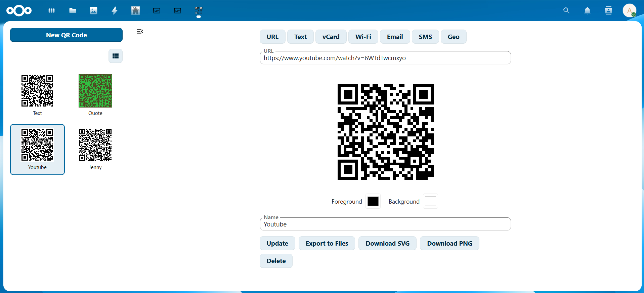Screen dimensions: 644x293
Task: Switch to the Email type tab
Action: tap(395, 37)
